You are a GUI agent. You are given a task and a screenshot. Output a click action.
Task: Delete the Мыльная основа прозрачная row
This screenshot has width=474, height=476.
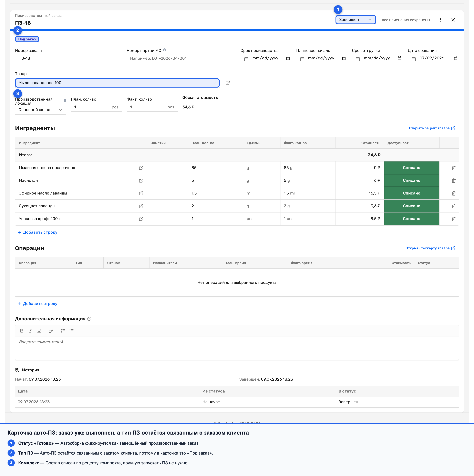pyautogui.click(x=454, y=168)
